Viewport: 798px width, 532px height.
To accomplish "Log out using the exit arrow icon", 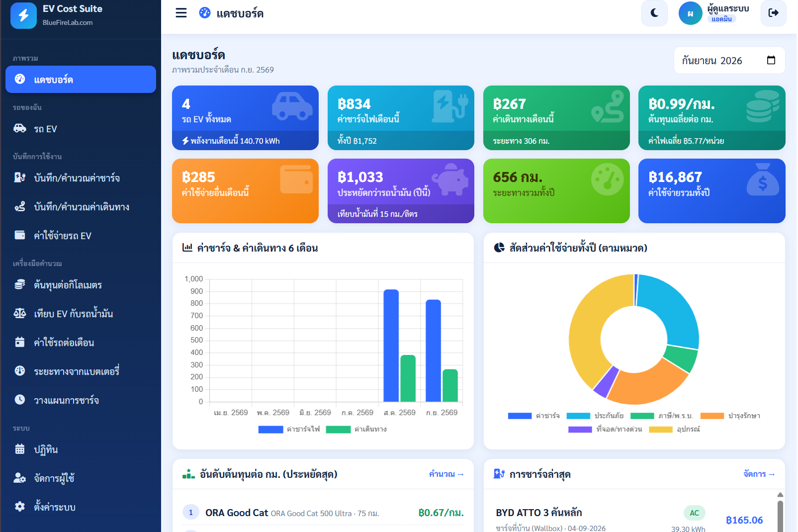I will (x=773, y=13).
